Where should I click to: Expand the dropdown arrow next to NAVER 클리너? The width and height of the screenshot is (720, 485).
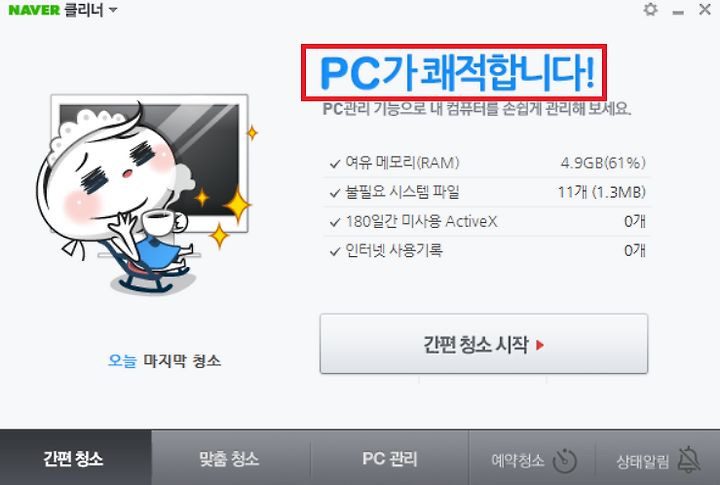(x=113, y=10)
